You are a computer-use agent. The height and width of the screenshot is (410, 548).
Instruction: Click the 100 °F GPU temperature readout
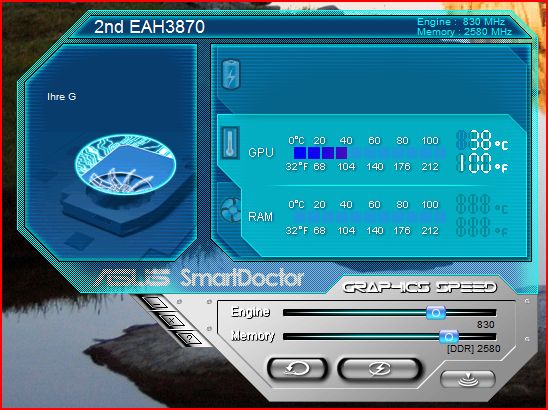point(482,164)
